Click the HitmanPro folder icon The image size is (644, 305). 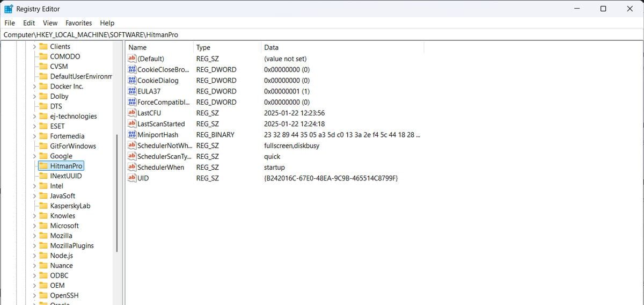[x=44, y=166]
